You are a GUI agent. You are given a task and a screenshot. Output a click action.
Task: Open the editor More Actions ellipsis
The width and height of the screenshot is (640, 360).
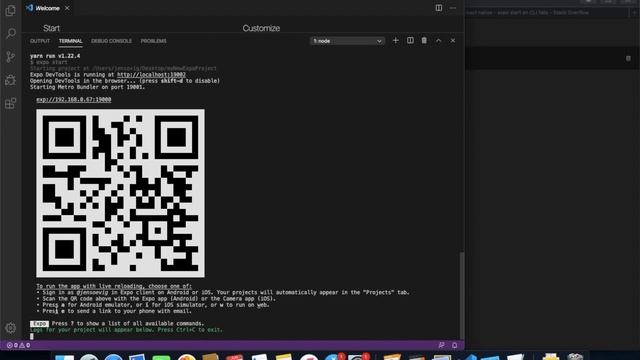tap(453, 8)
